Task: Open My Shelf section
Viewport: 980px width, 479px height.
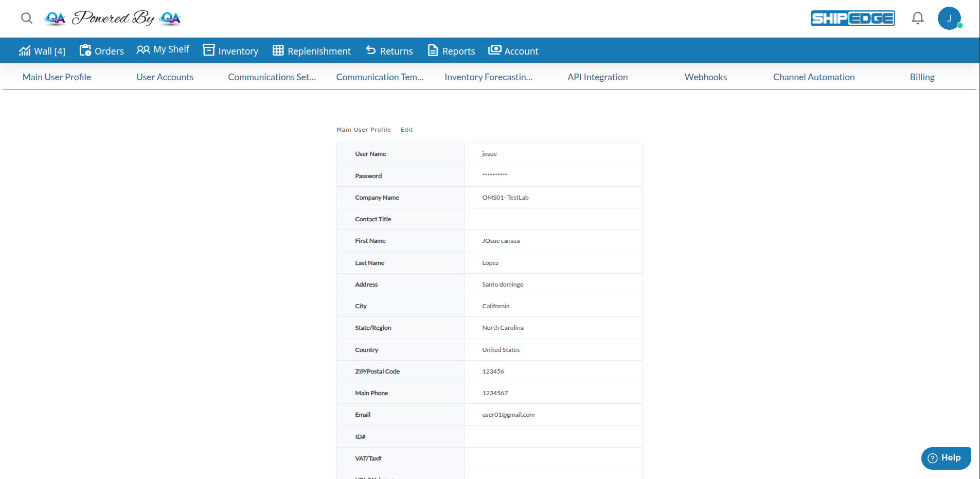Action: point(163,50)
